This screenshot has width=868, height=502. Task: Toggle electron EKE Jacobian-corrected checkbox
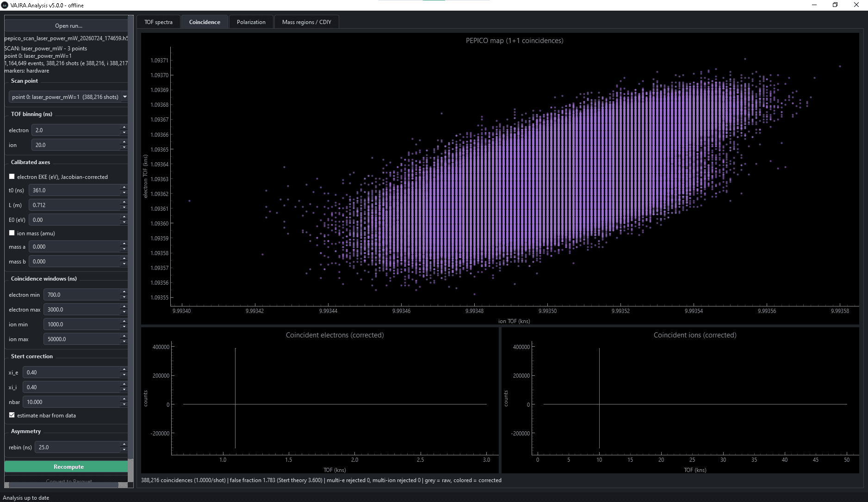pos(12,177)
